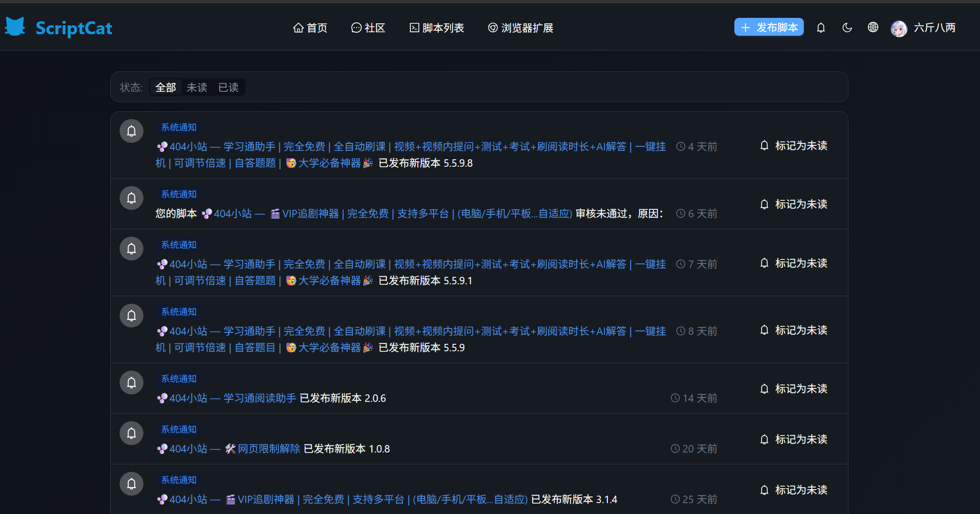Open the 浏览器扩展 browser extension menu
Screen dimensions: 980x514
tap(521, 28)
